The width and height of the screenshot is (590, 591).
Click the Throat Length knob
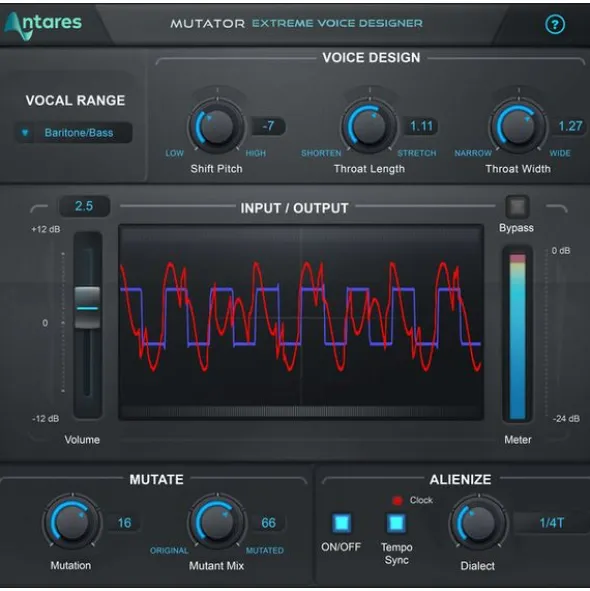pyautogui.click(x=369, y=126)
